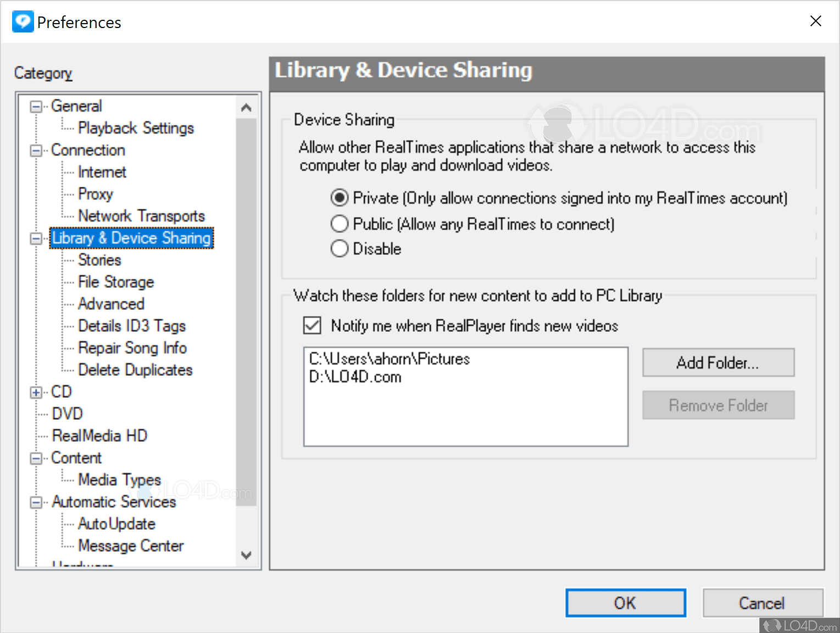
Task: Collapse the Automatic Services node
Action: tap(36, 502)
